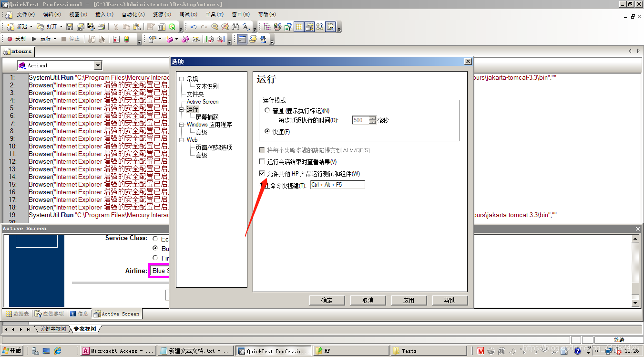Viewport: 644px width, 357px height.
Task: Click the Results green circular icon
Action: coord(172,27)
